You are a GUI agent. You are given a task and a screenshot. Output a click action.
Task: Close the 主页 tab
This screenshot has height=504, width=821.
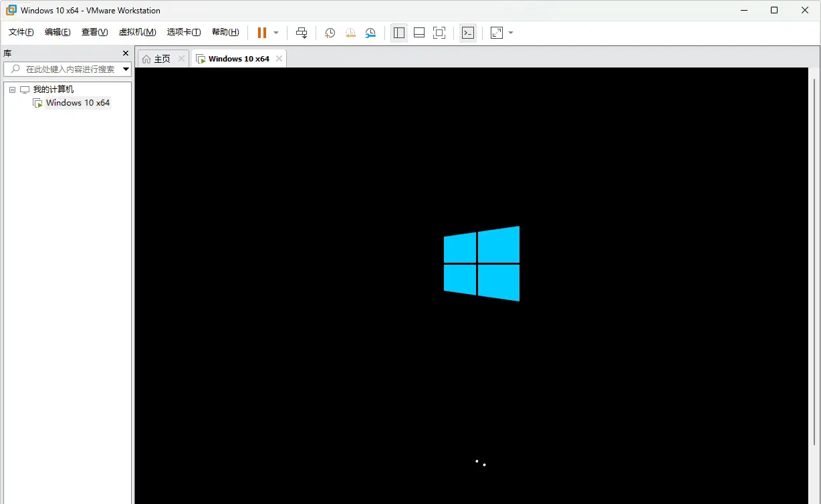181,59
